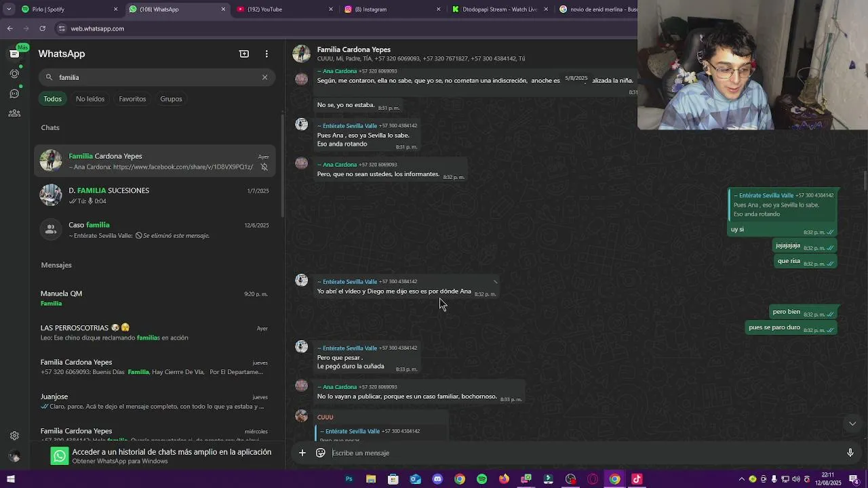Viewport: 868px width, 488px height.
Task: Reload the page with the refresh icon
Action: (x=42, y=28)
